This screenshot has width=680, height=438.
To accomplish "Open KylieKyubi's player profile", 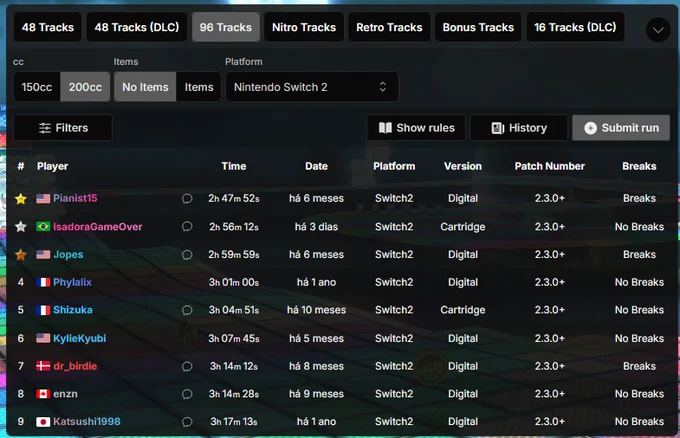I will [79, 338].
